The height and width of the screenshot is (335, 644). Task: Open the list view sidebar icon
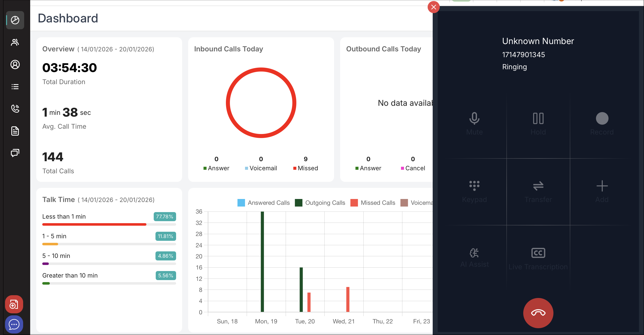15,87
